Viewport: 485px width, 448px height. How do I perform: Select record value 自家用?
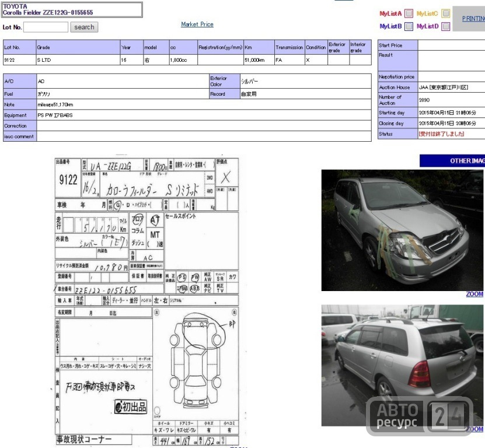coord(249,94)
